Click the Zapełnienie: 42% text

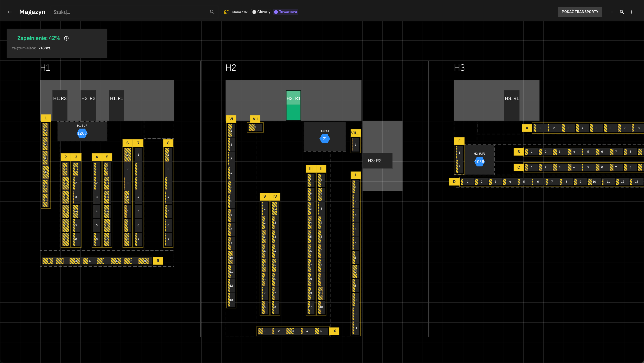pos(39,38)
